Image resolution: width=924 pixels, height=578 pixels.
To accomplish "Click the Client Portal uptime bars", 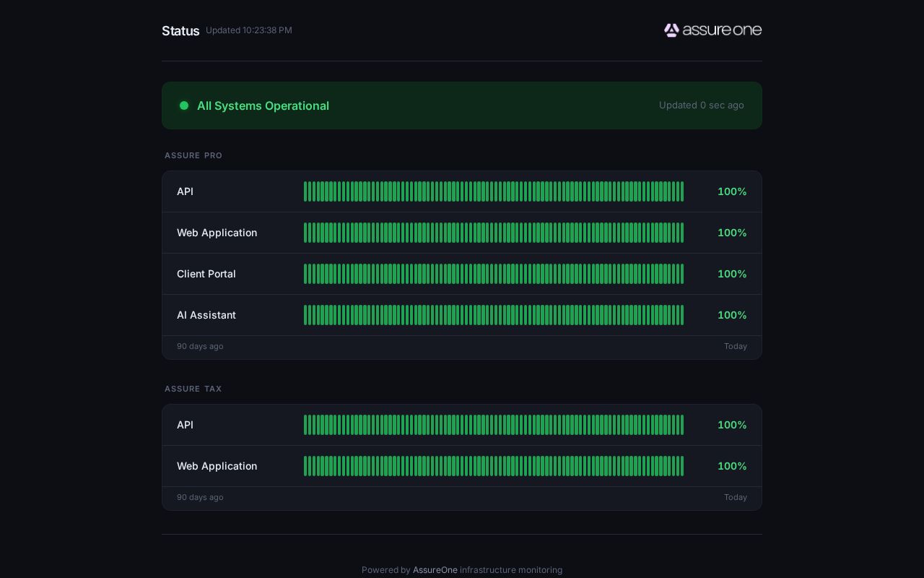I will 494,274.
